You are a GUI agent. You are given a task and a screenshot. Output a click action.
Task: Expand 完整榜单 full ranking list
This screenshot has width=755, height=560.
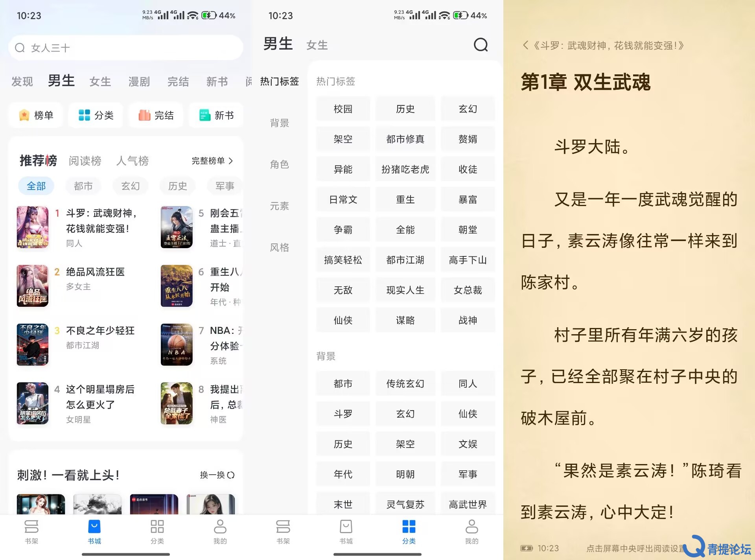tap(212, 161)
